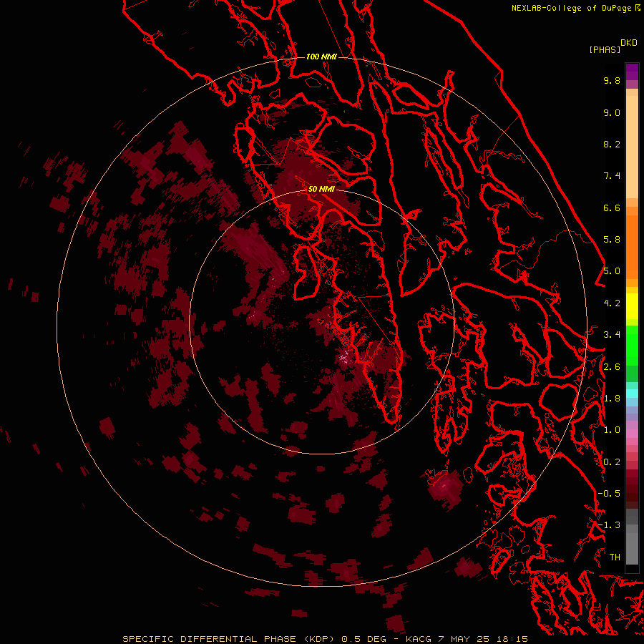Click the 6.6 scale value
The width and height of the screenshot is (644, 644).
(x=612, y=208)
